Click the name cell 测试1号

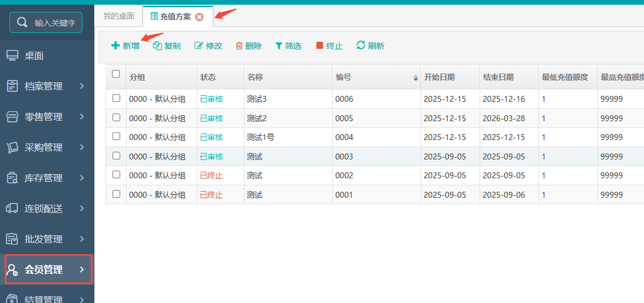(x=261, y=137)
